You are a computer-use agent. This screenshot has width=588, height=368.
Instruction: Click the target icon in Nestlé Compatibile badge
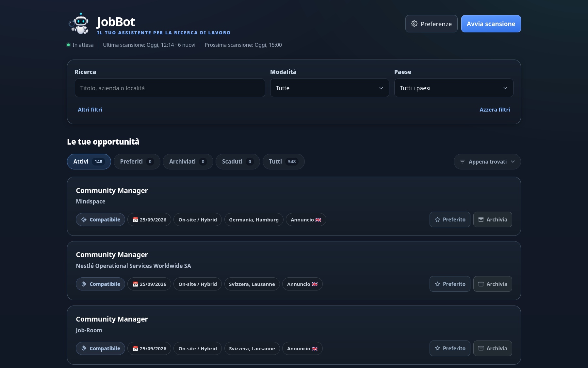tap(84, 284)
